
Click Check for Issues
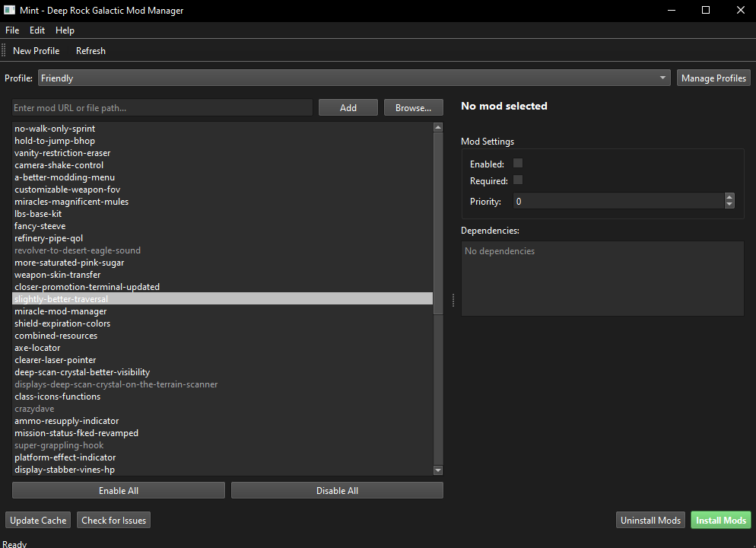click(114, 521)
